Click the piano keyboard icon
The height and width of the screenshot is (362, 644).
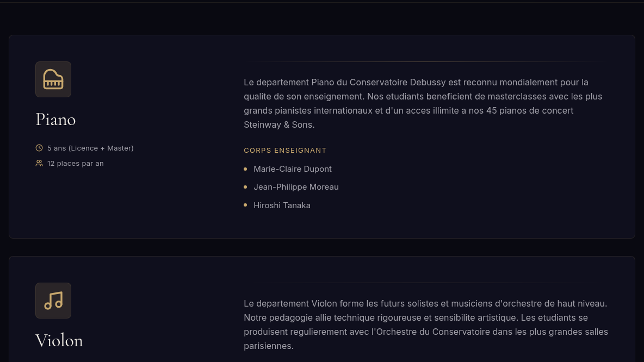click(x=53, y=79)
